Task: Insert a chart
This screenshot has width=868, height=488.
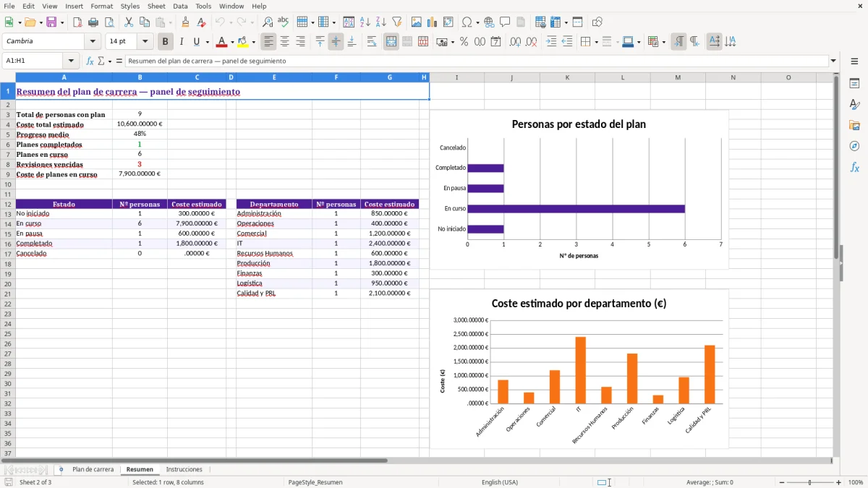Action: [x=433, y=22]
